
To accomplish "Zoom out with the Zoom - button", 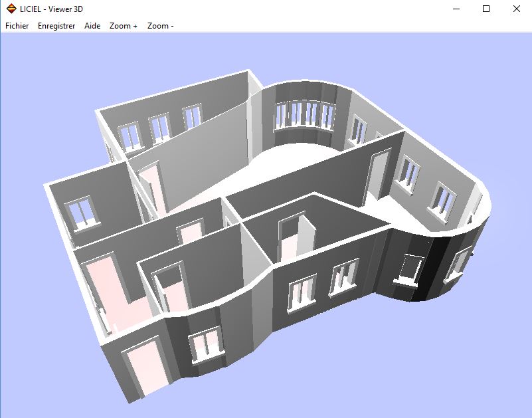I will pos(160,26).
